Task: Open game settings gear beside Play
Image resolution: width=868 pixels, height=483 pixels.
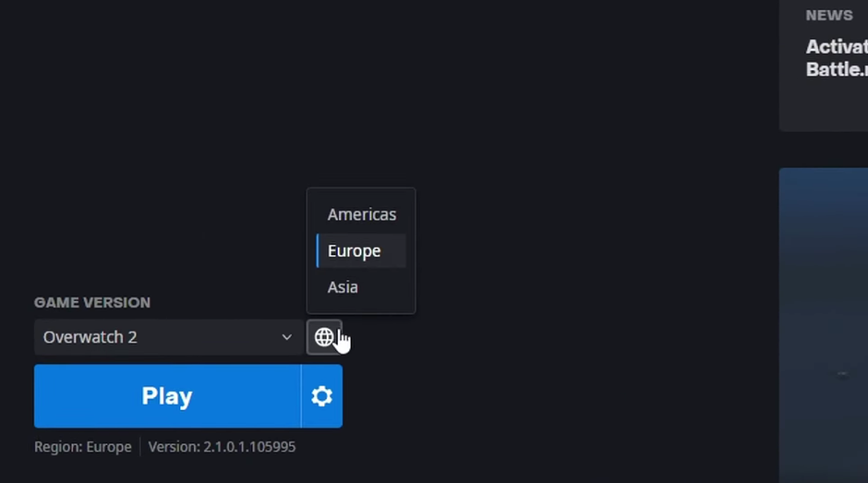Action: 321,396
